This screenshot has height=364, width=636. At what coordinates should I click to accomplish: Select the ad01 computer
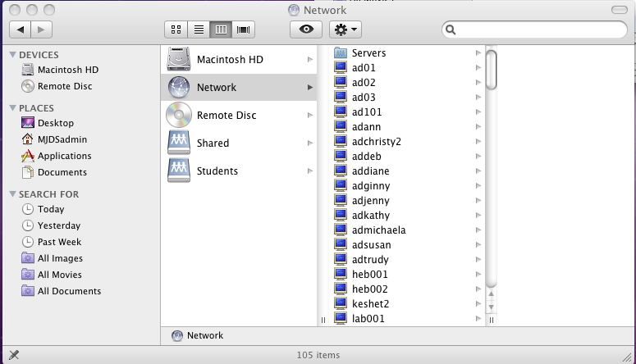coord(408,68)
